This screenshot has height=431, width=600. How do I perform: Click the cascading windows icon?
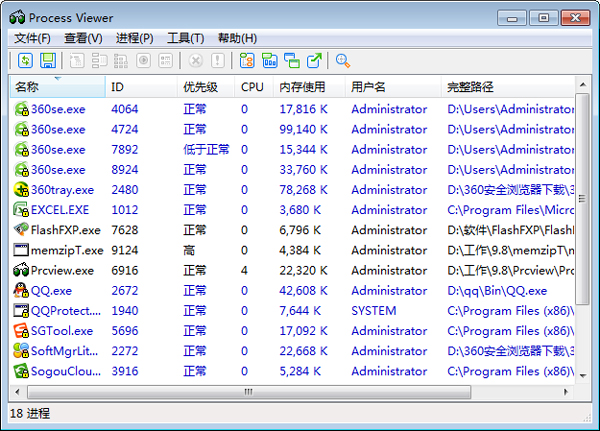(x=292, y=60)
